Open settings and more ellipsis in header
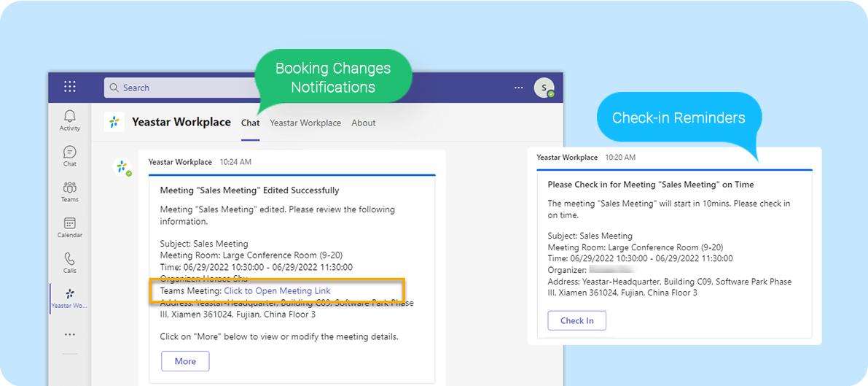The width and height of the screenshot is (868, 386). click(x=518, y=88)
